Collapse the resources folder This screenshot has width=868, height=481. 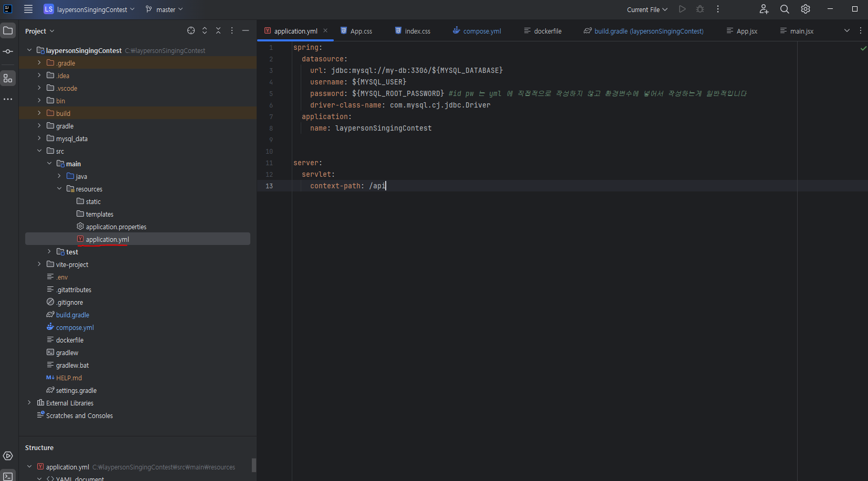[59, 189]
